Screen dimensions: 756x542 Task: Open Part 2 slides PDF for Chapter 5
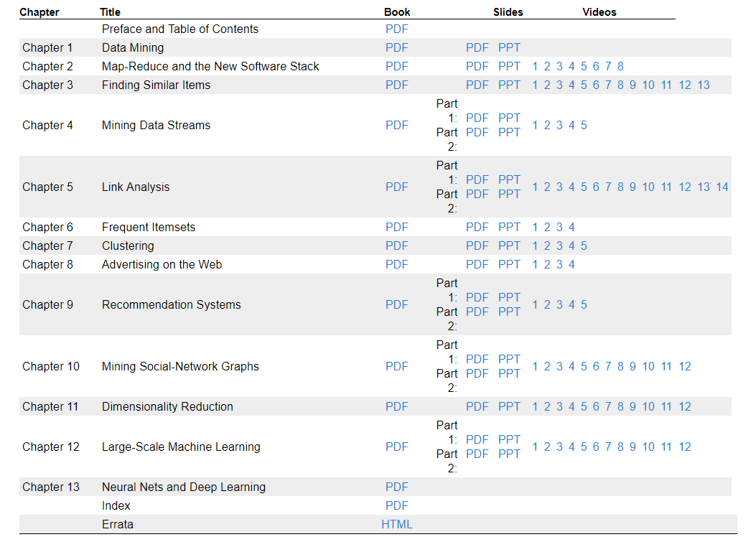477,195
